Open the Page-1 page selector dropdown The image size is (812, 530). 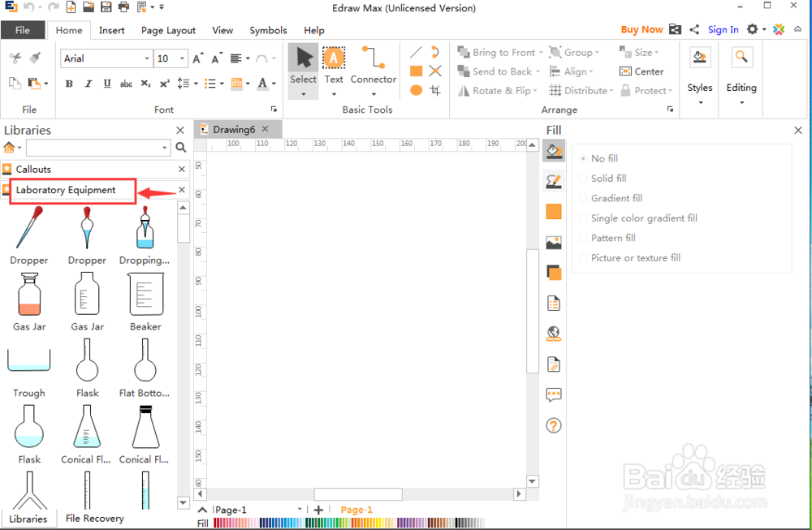click(x=300, y=510)
